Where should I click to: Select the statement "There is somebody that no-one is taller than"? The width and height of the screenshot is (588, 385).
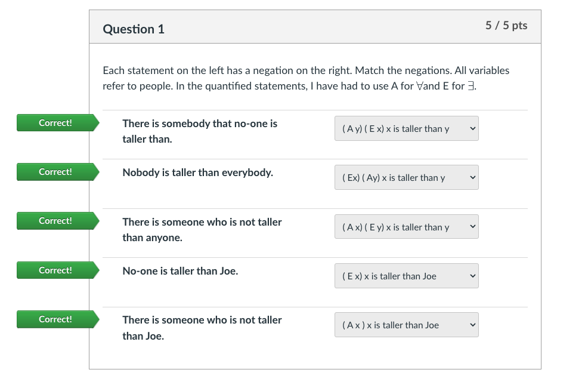[200, 131]
